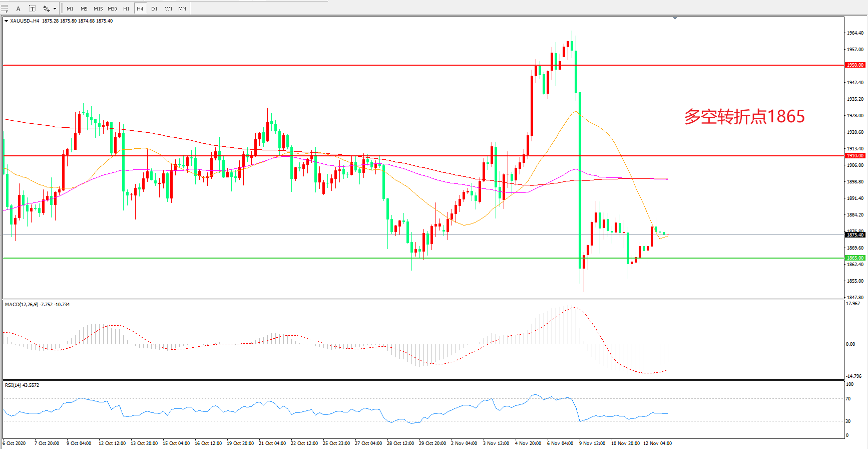Viewport: 868px width, 449px height.
Task: Switch to the H1 timeframe
Action: (x=126, y=9)
